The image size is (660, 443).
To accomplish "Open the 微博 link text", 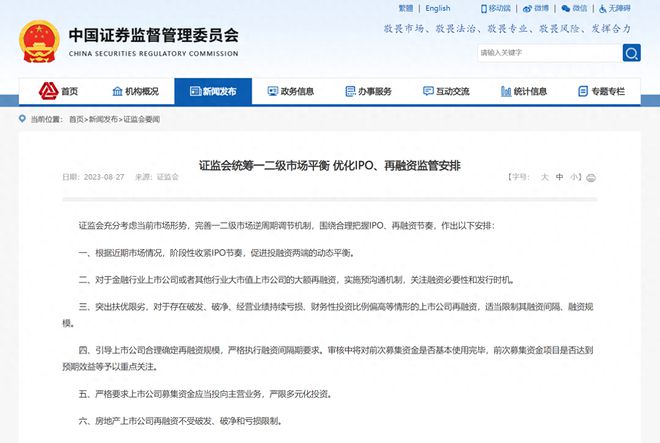I will tap(541, 8).
